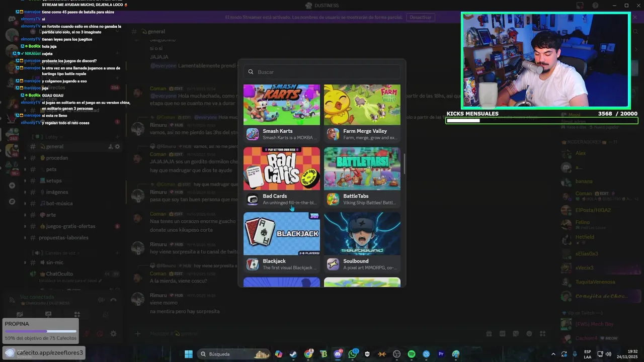This screenshot has width=644, height=362.
Task: Click Desactivar in Streamer mode banner
Action: [x=420, y=17]
